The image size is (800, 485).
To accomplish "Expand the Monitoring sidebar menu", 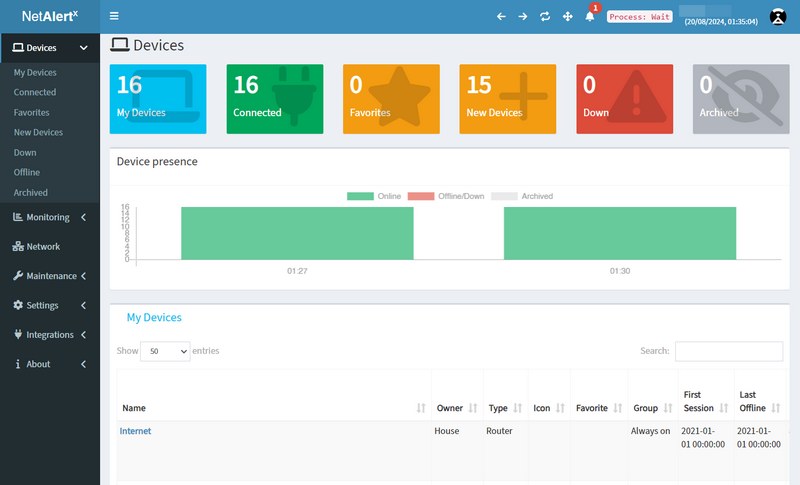I will tap(49, 217).
